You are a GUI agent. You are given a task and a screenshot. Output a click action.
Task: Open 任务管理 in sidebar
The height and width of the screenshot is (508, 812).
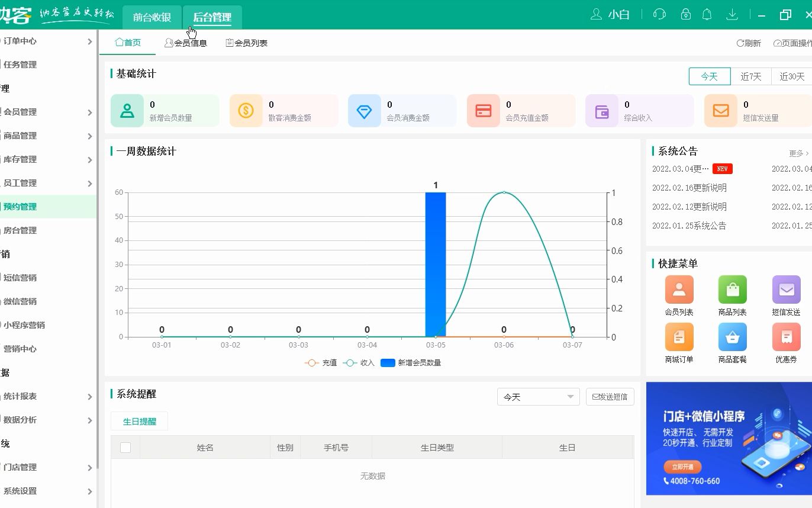tap(47, 65)
